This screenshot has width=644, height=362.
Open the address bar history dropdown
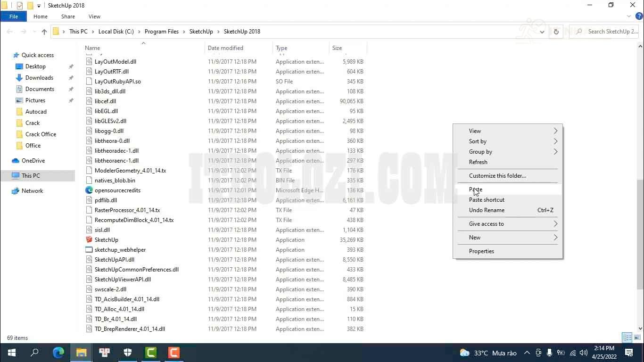tap(542, 32)
